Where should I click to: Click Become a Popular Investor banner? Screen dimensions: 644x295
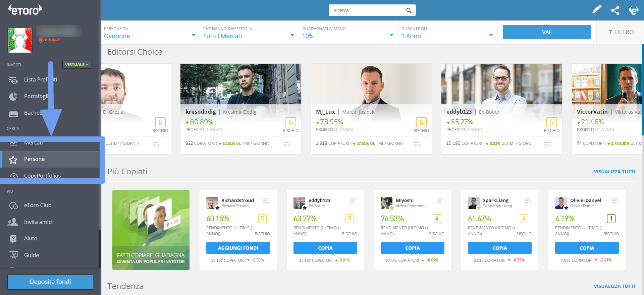tap(151, 230)
